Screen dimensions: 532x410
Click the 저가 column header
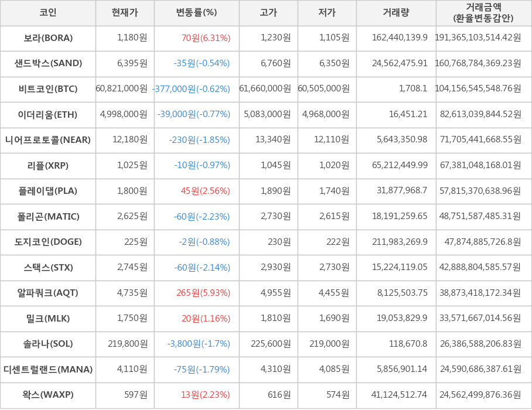[327, 13]
